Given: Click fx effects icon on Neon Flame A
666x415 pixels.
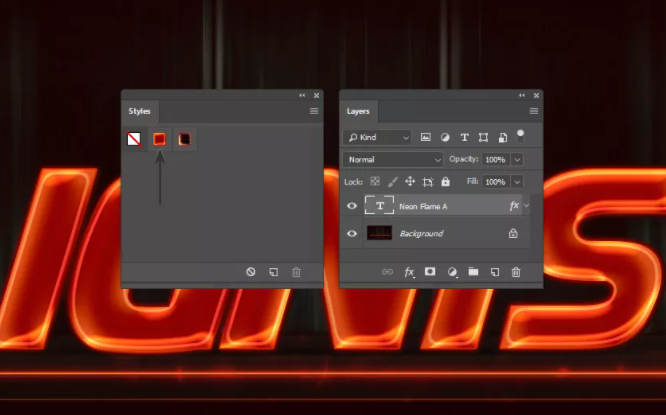Looking at the screenshot, I should [x=514, y=206].
